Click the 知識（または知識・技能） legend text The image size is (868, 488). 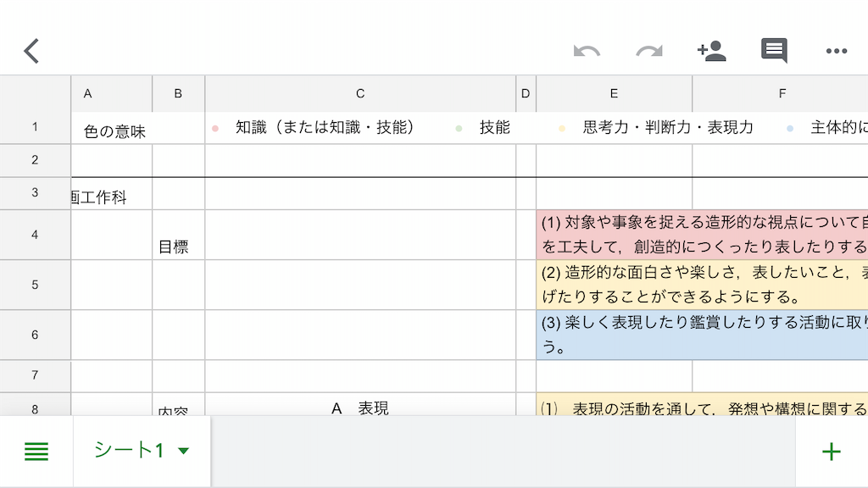(x=325, y=127)
